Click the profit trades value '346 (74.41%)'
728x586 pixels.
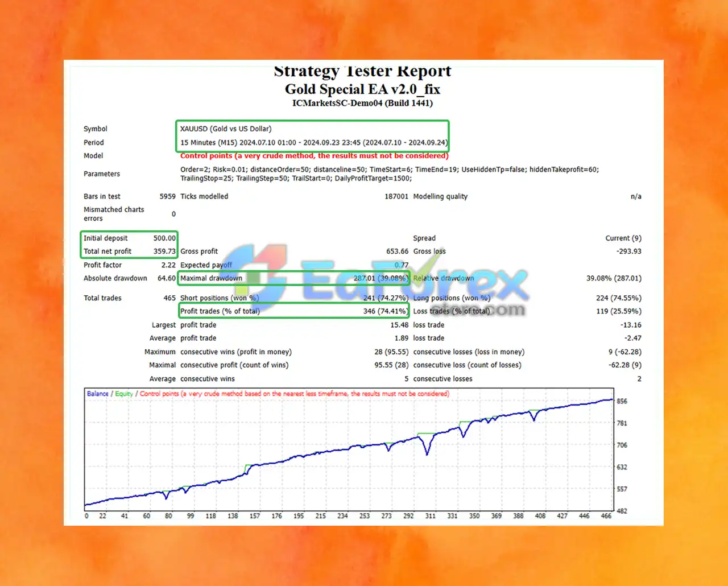coord(386,311)
